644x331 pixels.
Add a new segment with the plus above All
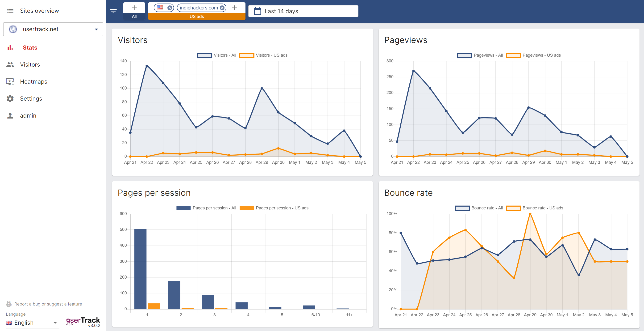coord(134,8)
